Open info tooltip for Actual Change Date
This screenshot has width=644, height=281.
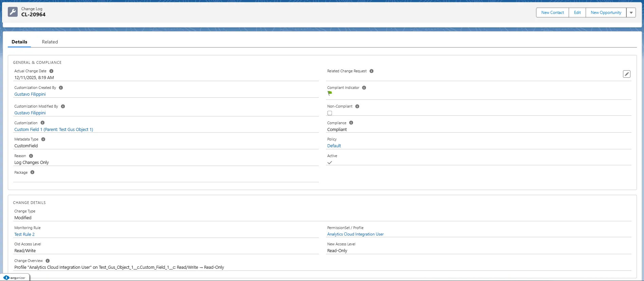click(51, 71)
